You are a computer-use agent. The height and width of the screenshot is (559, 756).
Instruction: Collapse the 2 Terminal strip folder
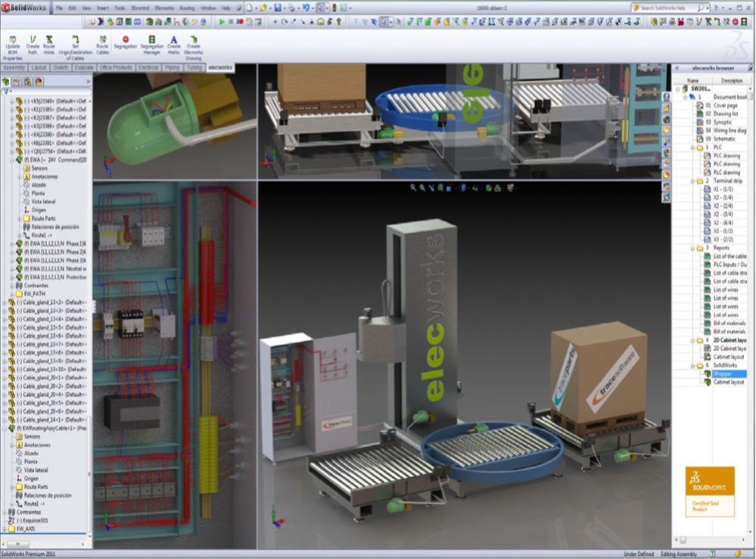click(x=693, y=182)
